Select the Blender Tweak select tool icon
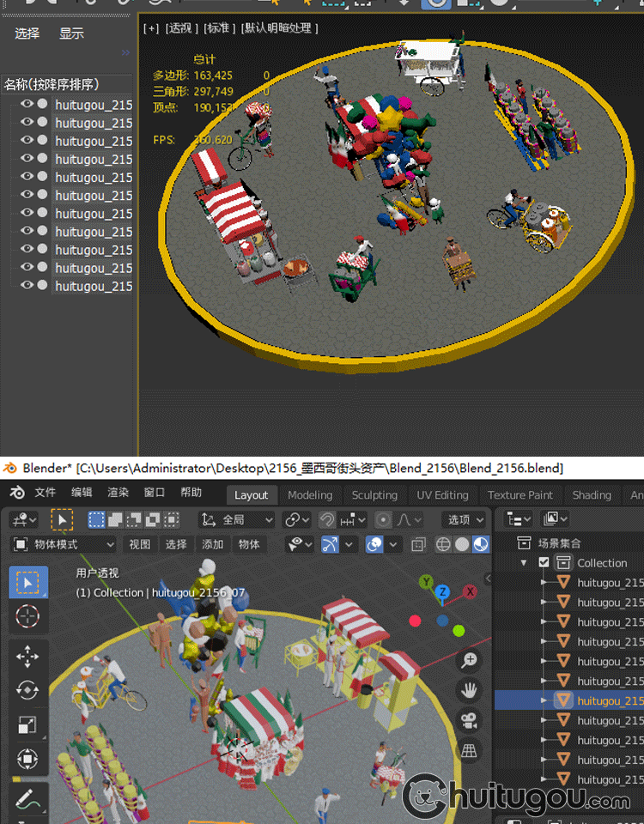The height and width of the screenshot is (824, 644). pos(62,520)
